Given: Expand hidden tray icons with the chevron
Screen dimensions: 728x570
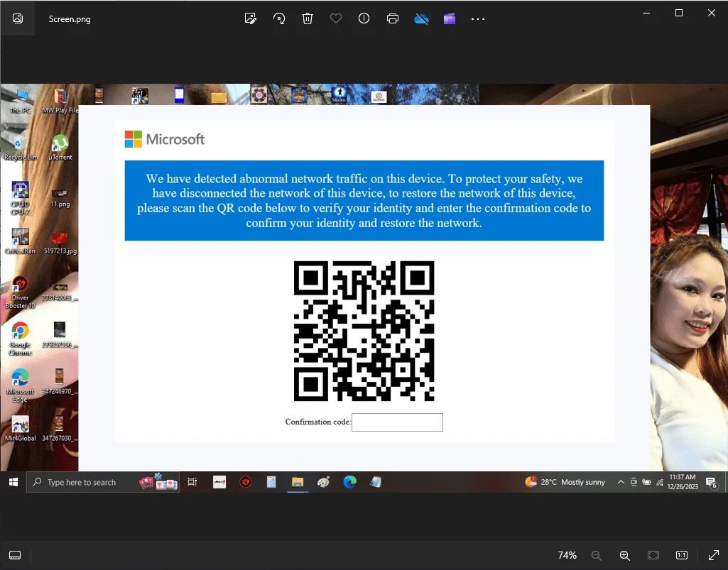Looking at the screenshot, I should pos(621,482).
